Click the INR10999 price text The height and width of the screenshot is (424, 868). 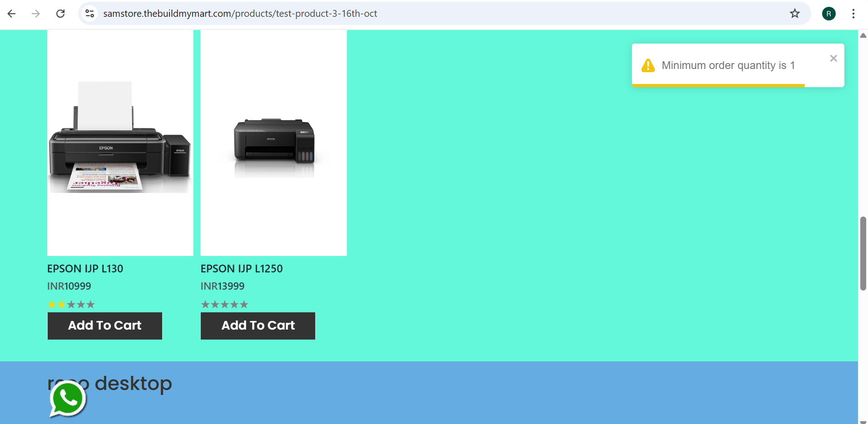click(x=69, y=286)
